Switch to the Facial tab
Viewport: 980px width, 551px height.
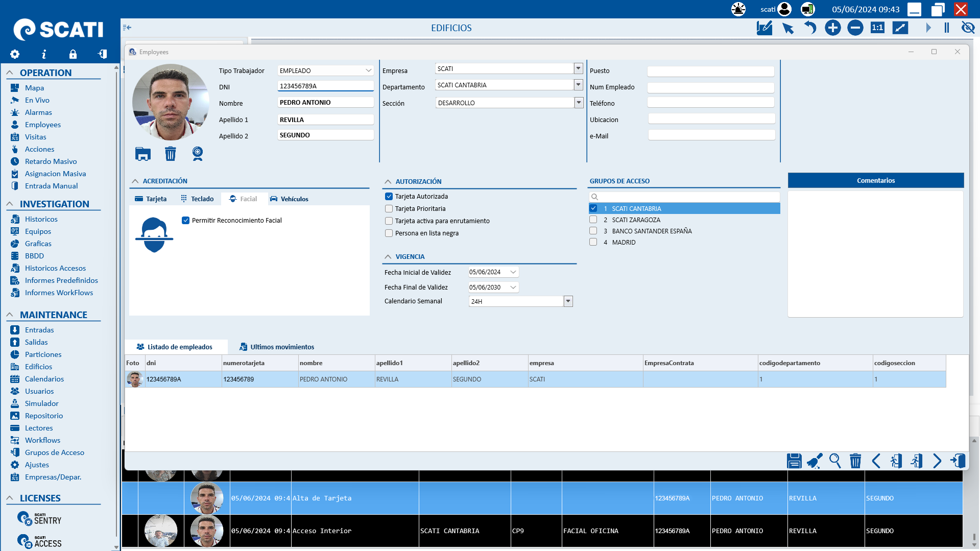click(244, 199)
